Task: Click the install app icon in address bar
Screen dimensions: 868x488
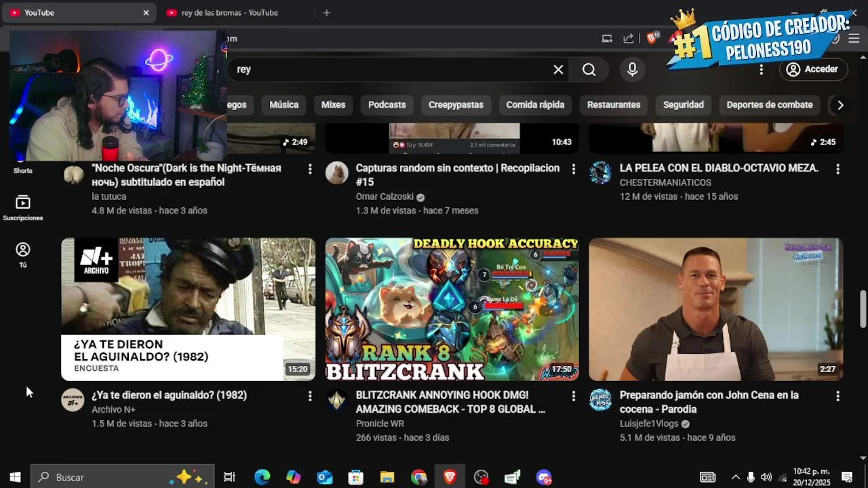Action: pos(607,39)
